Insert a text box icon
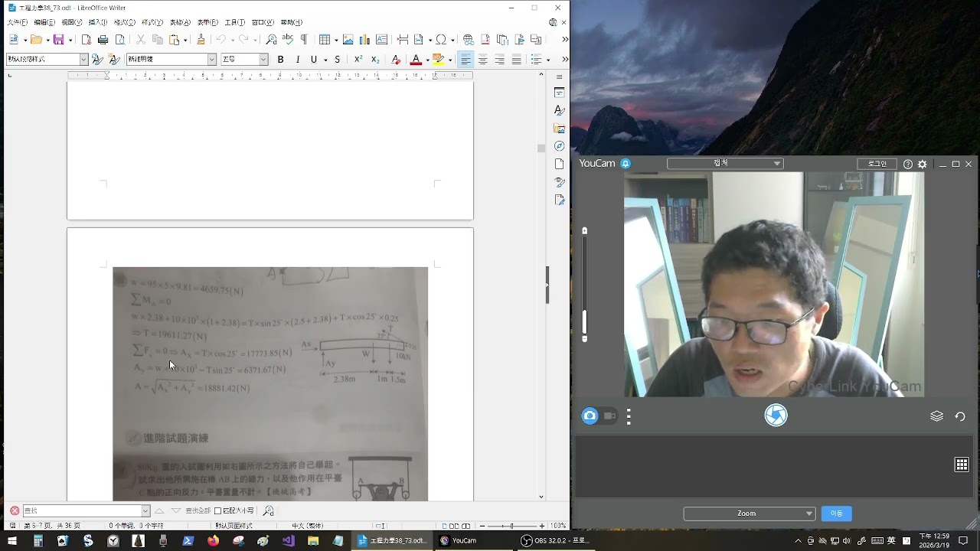Screen dimensions: 980x551 coord(381,40)
